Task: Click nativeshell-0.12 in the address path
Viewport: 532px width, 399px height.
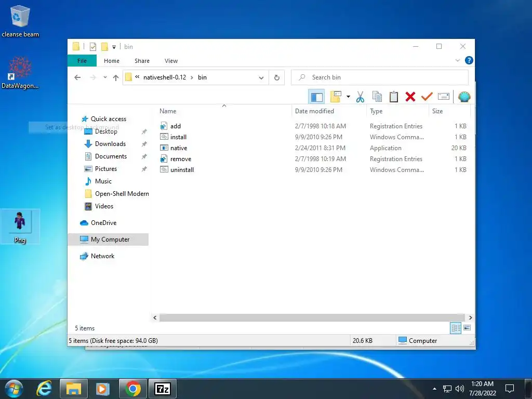Action: coord(165,77)
